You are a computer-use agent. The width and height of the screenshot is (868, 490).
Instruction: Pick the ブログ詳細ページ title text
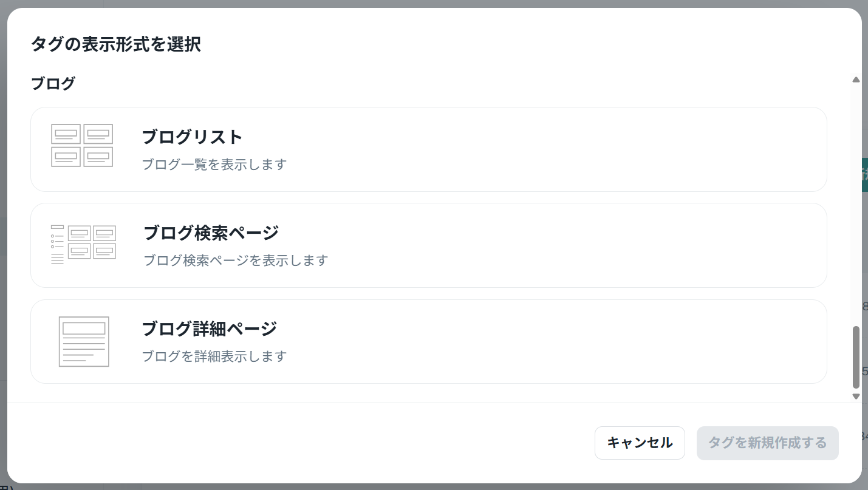pos(209,329)
